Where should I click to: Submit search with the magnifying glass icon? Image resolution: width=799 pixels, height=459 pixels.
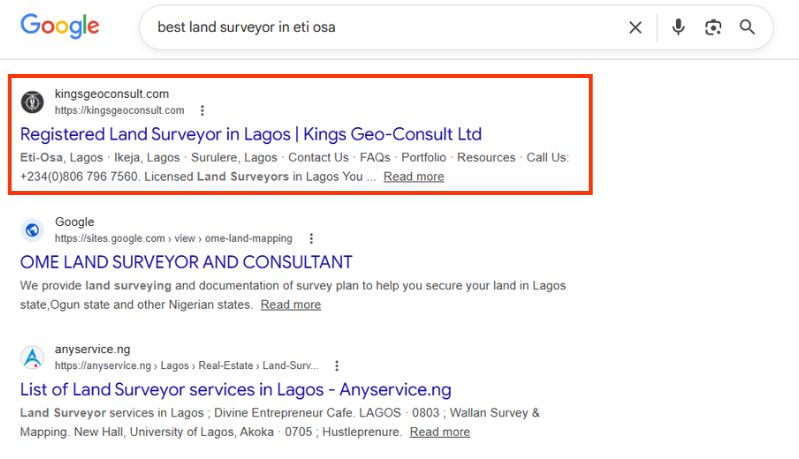[747, 27]
